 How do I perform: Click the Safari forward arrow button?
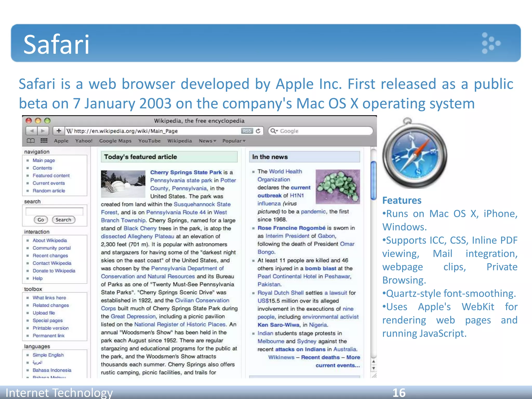tap(43, 131)
